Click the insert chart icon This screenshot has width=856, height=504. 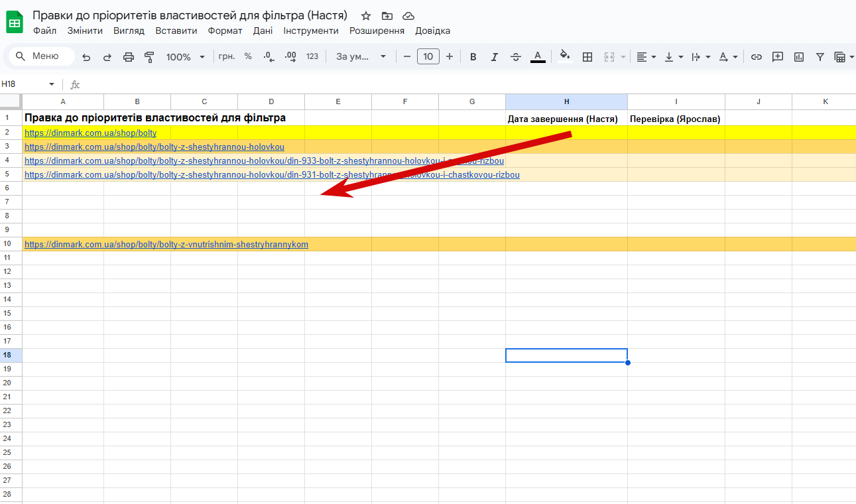pos(799,57)
